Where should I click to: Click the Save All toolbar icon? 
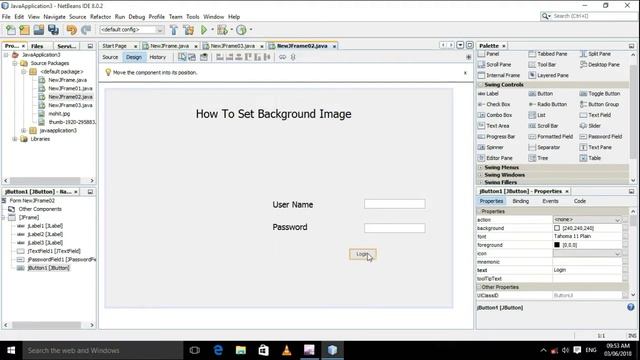coord(53,30)
